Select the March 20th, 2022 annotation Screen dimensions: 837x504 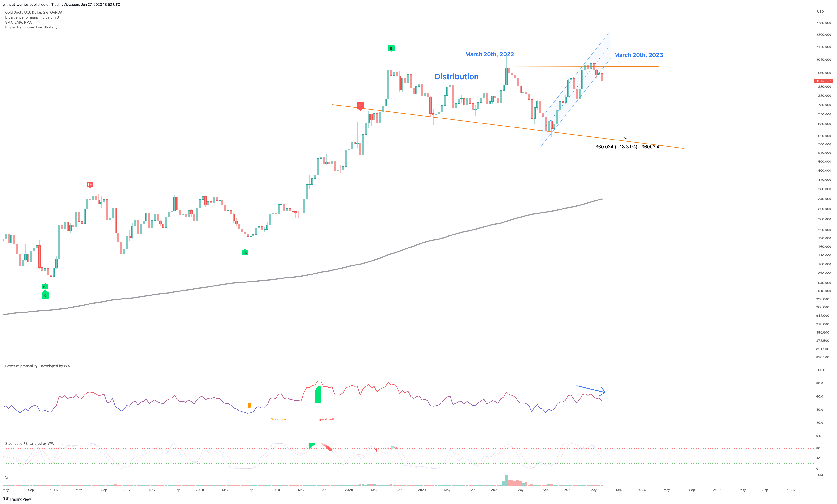click(490, 54)
